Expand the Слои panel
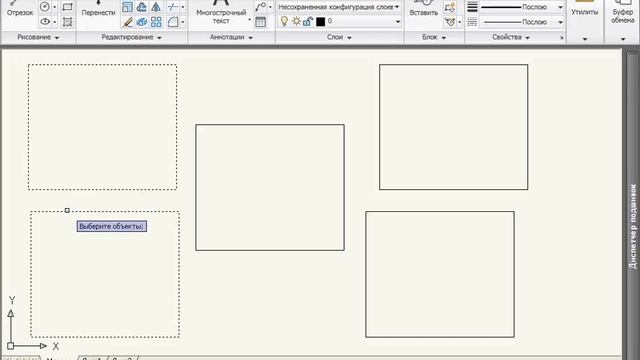The width and height of the screenshot is (640, 360). click(339, 37)
